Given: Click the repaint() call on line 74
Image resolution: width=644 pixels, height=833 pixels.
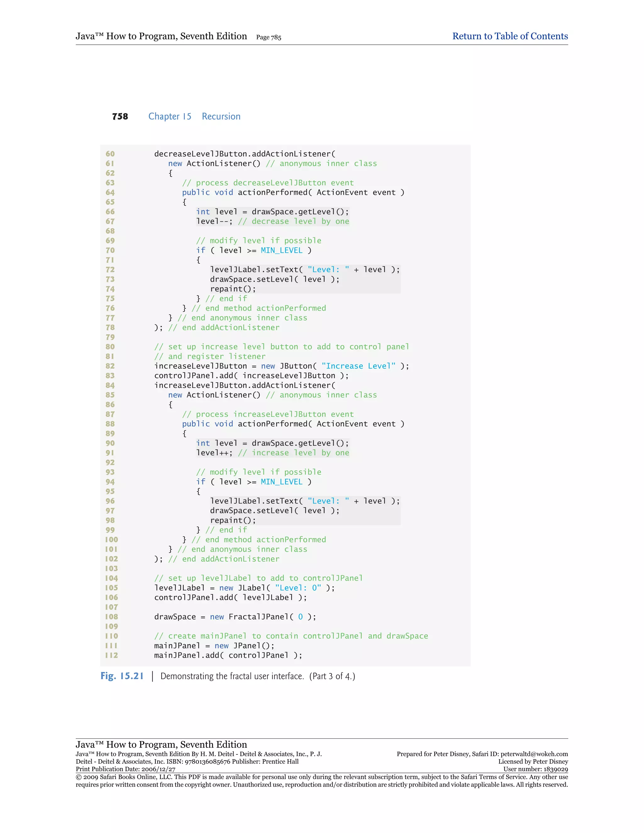Looking at the screenshot, I should [233, 289].
